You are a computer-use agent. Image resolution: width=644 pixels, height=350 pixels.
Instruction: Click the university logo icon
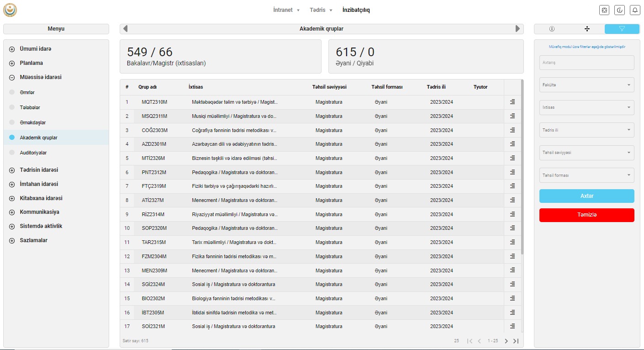pos(10,10)
